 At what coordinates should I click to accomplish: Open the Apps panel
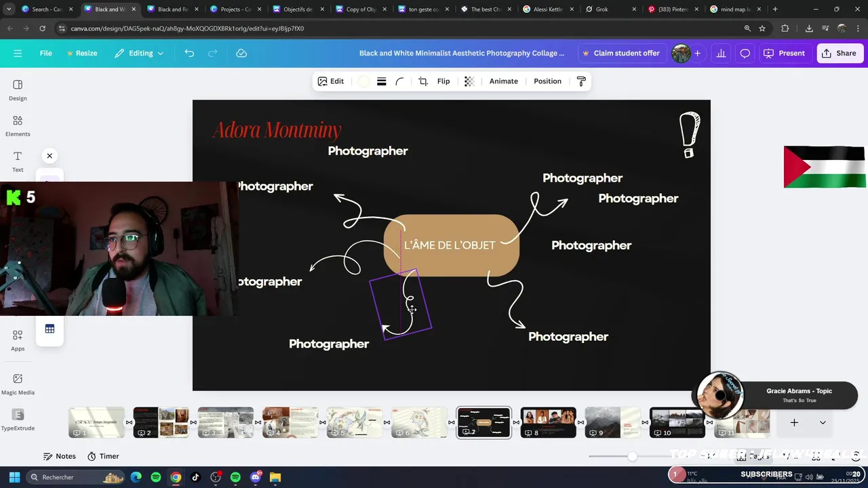click(x=18, y=340)
